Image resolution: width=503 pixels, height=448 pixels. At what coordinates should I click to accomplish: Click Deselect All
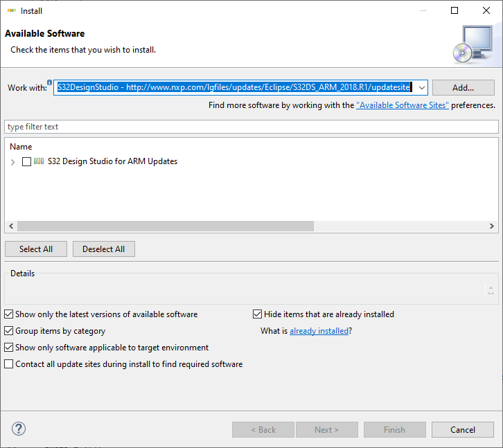pos(104,249)
